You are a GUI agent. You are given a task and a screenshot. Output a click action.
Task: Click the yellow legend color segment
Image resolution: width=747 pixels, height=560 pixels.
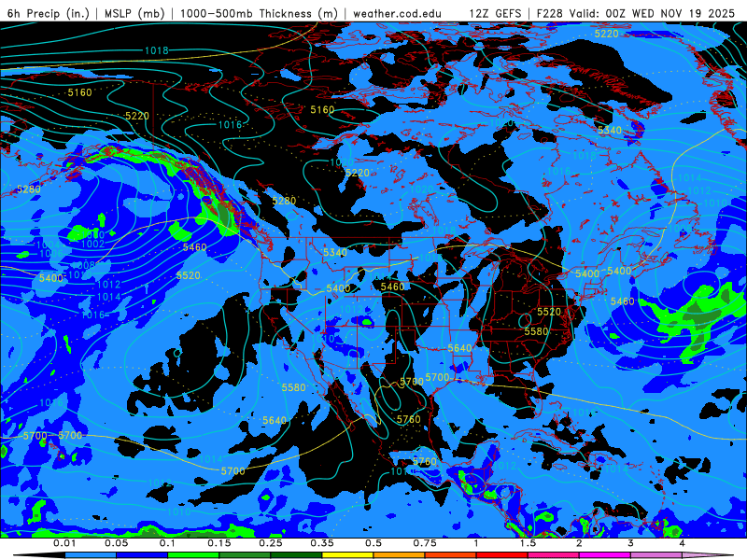(x=347, y=555)
